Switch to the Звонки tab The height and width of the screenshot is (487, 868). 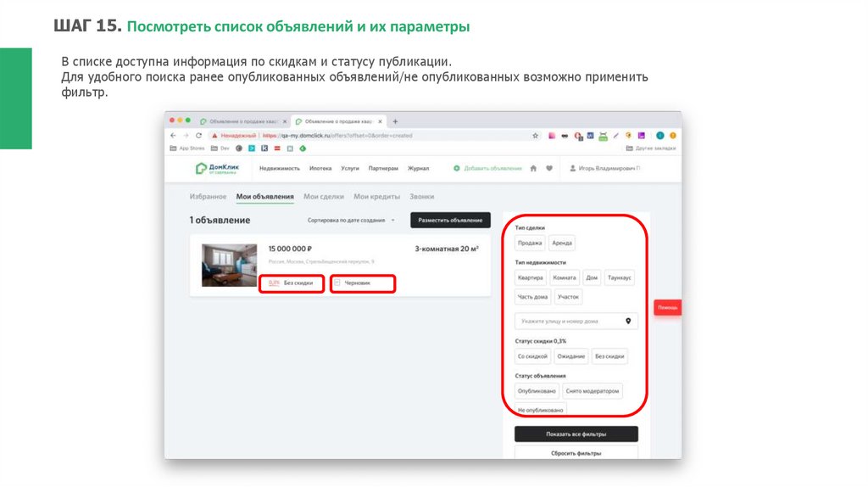[422, 197]
